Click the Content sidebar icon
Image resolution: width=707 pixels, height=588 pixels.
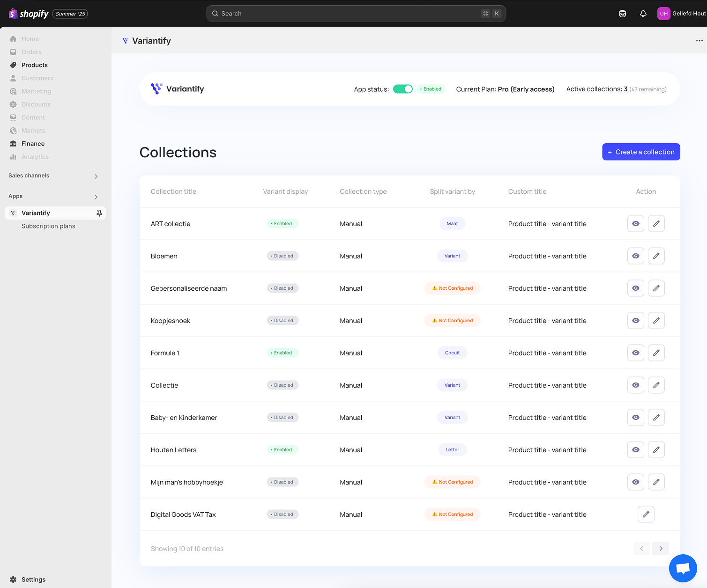point(13,118)
